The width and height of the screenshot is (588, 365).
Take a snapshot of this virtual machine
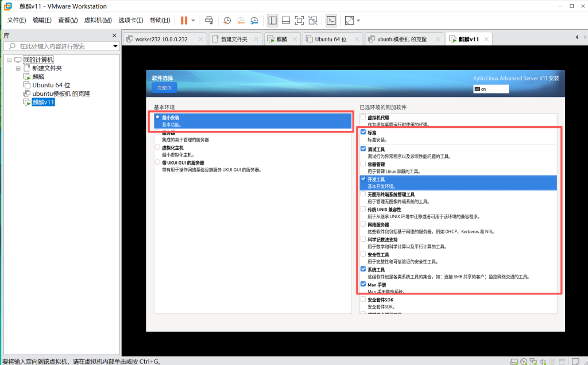pyautogui.click(x=227, y=20)
